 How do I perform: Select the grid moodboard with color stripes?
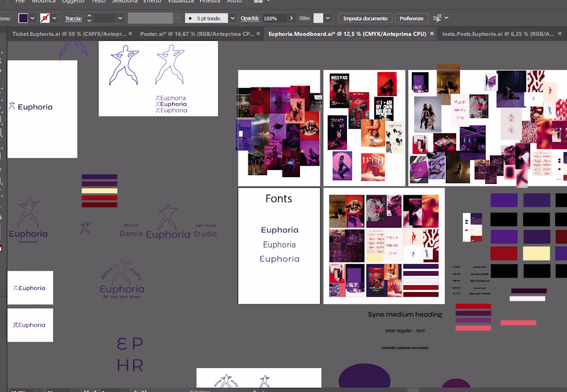pyautogui.click(x=383, y=246)
